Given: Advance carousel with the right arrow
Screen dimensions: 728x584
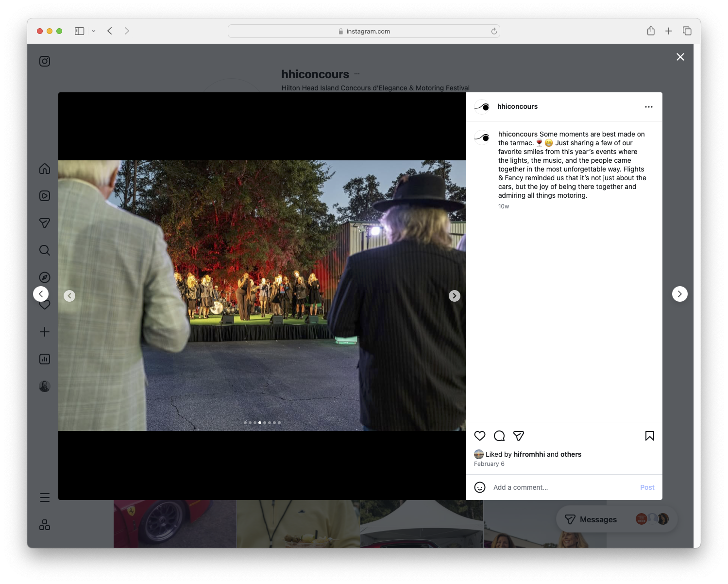Looking at the screenshot, I should [x=454, y=295].
